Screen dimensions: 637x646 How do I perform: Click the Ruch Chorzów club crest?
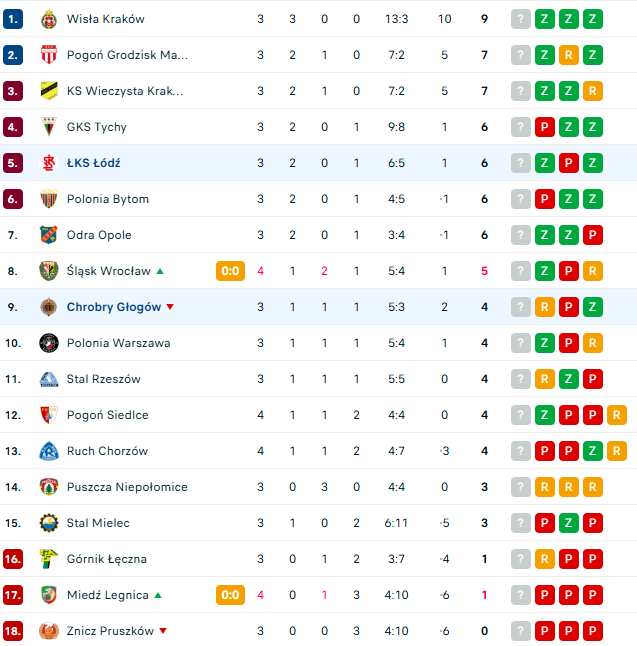(49, 451)
